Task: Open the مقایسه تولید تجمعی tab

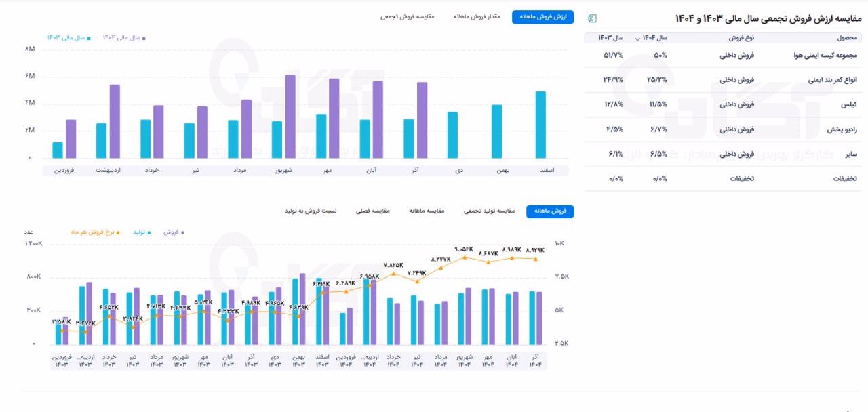Action: point(489,211)
